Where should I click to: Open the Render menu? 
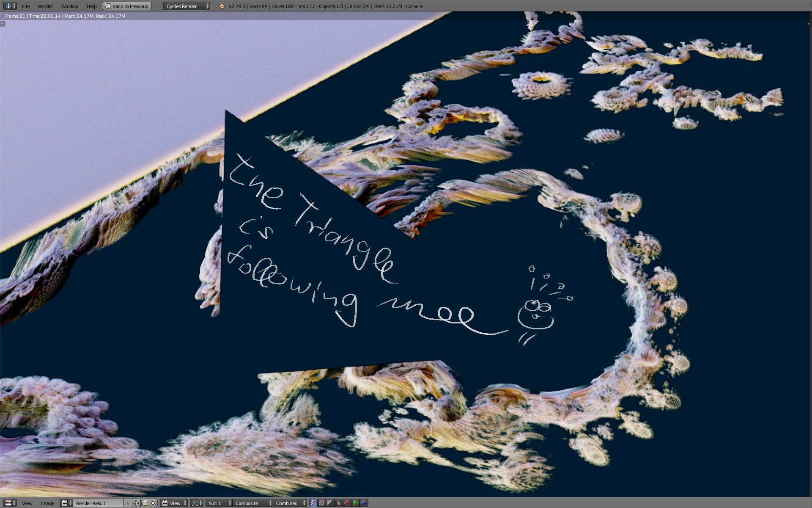click(45, 6)
